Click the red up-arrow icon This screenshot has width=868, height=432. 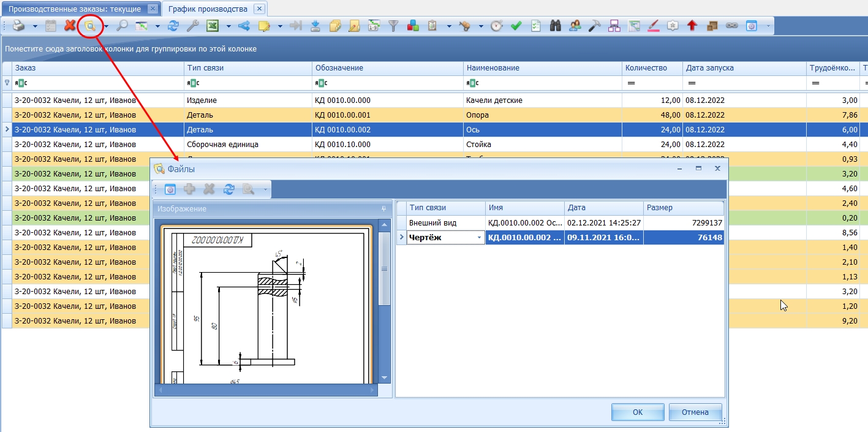[x=692, y=26]
